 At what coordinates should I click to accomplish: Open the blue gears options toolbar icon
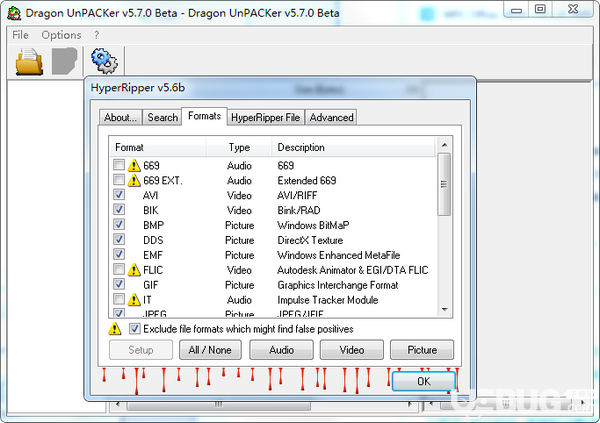pyautogui.click(x=104, y=61)
